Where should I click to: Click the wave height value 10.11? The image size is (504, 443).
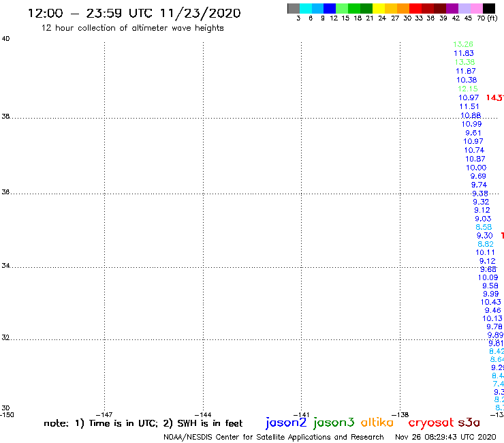click(485, 253)
